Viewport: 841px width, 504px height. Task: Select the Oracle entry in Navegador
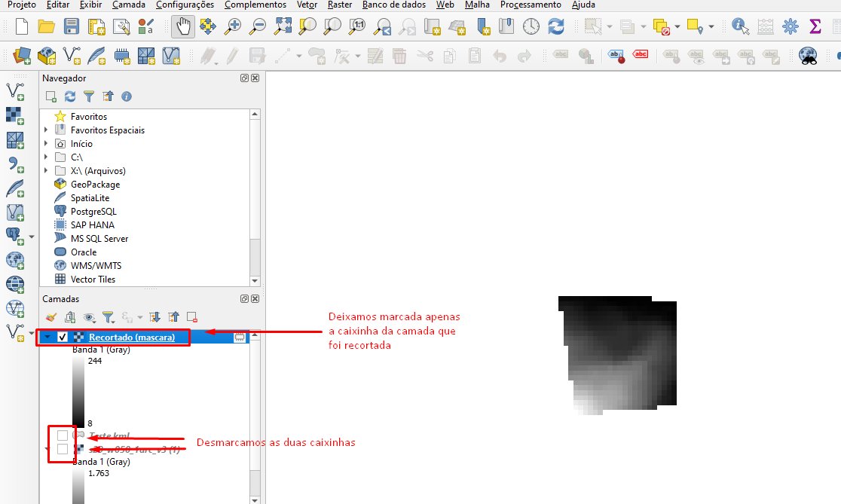pos(84,252)
